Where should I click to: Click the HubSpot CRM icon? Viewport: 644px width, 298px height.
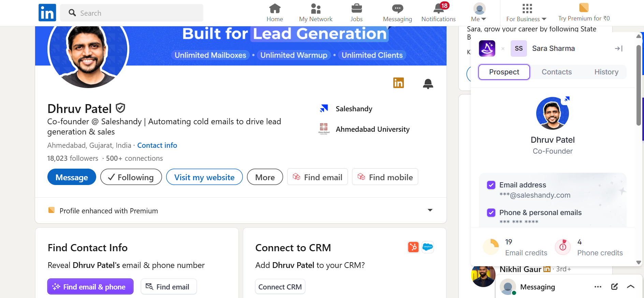pos(413,247)
